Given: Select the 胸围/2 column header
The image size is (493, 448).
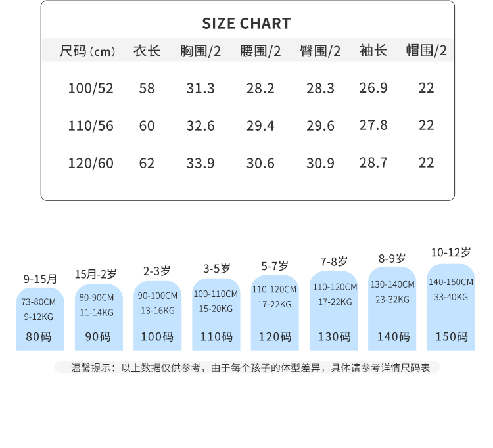Looking at the screenshot, I should (x=200, y=51).
